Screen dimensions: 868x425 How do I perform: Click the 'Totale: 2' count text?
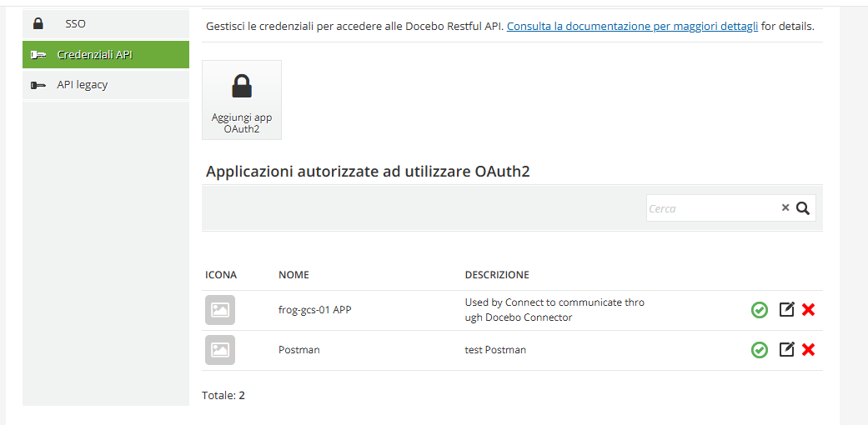point(223,395)
